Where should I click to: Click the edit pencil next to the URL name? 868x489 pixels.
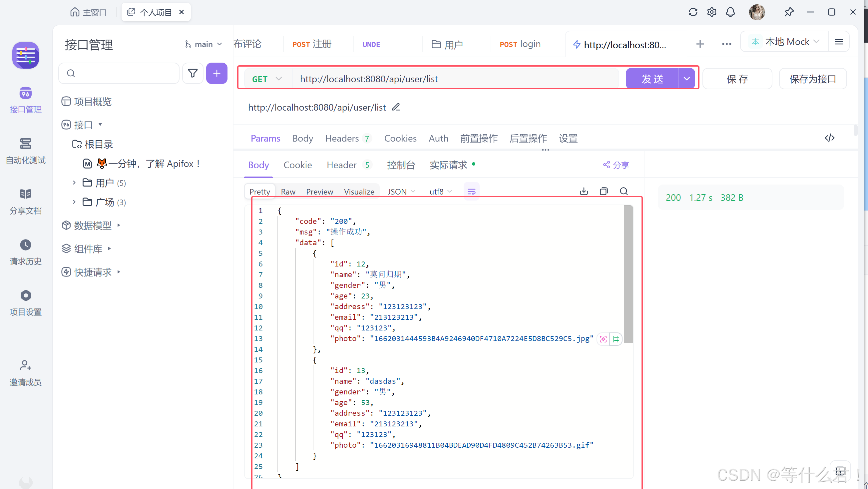pyautogui.click(x=396, y=107)
